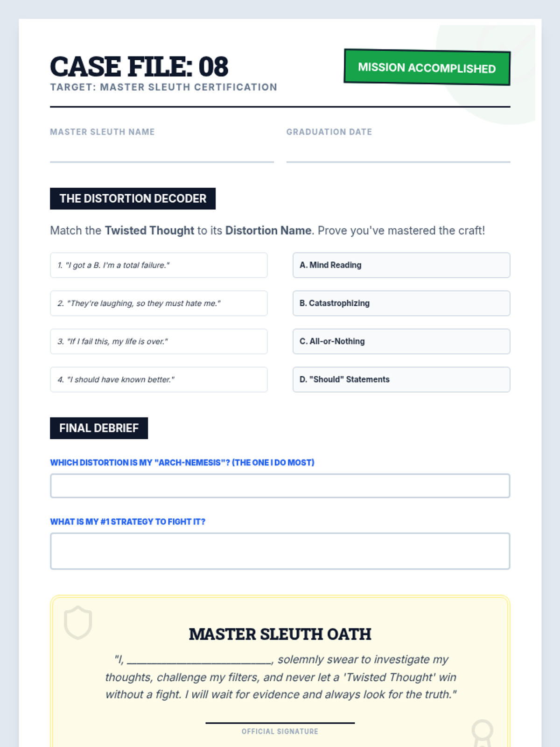Click the ribbon award icon near signature

pyautogui.click(x=482, y=733)
